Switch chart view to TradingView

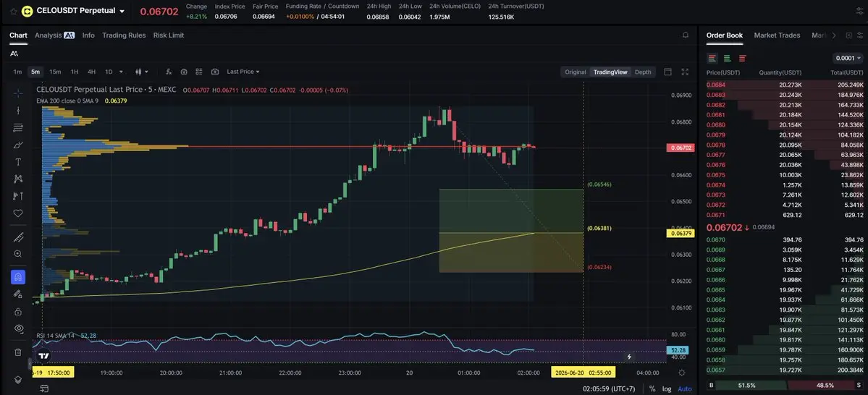click(x=610, y=72)
